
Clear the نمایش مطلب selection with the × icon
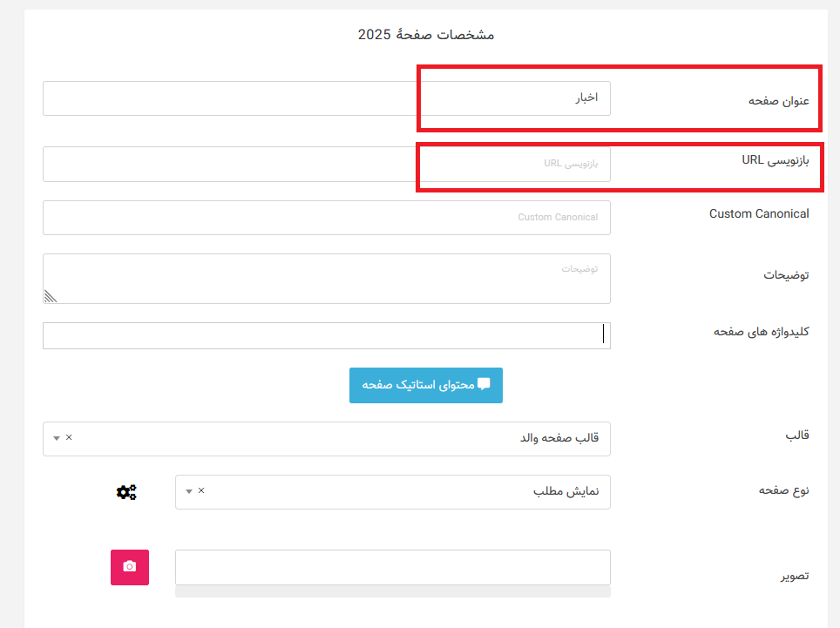click(200, 490)
